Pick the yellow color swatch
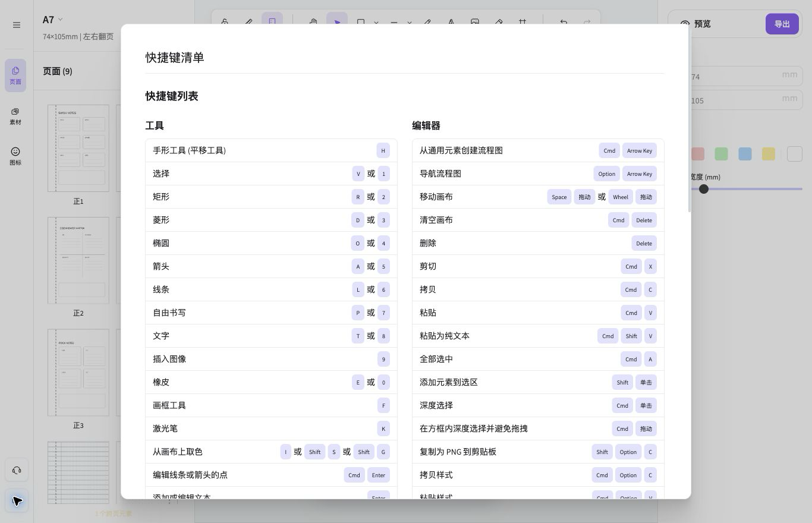The height and width of the screenshot is (523, 812). pyautogui.click(x=769, y=154)
